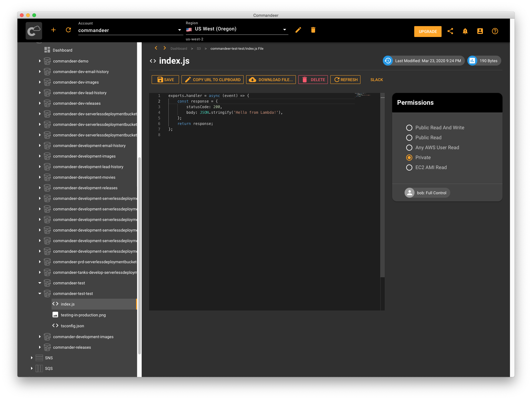
Task: Expand commandeer-demo bucket
Action: (x=40, y=61)
